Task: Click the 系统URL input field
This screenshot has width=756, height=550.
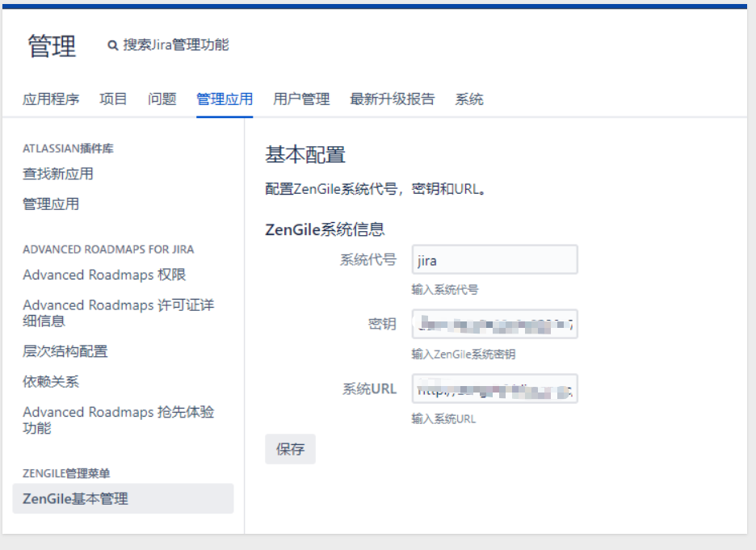Action: tap(494, 388)
